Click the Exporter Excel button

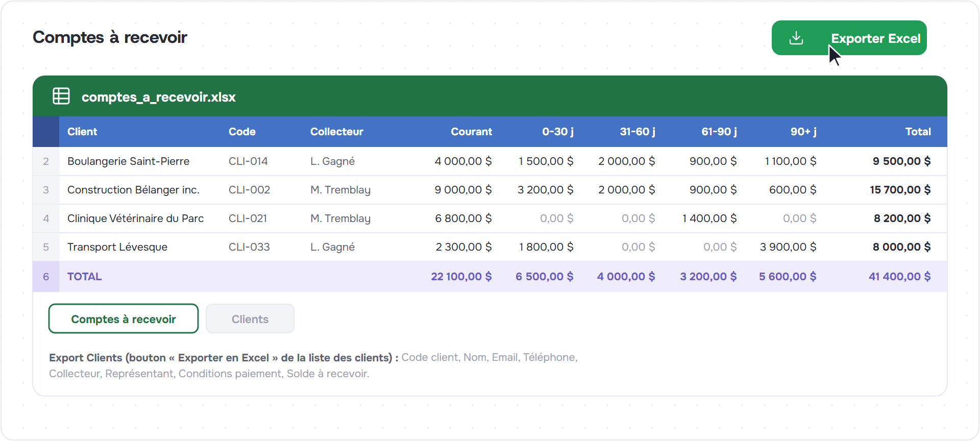[849, 38]
